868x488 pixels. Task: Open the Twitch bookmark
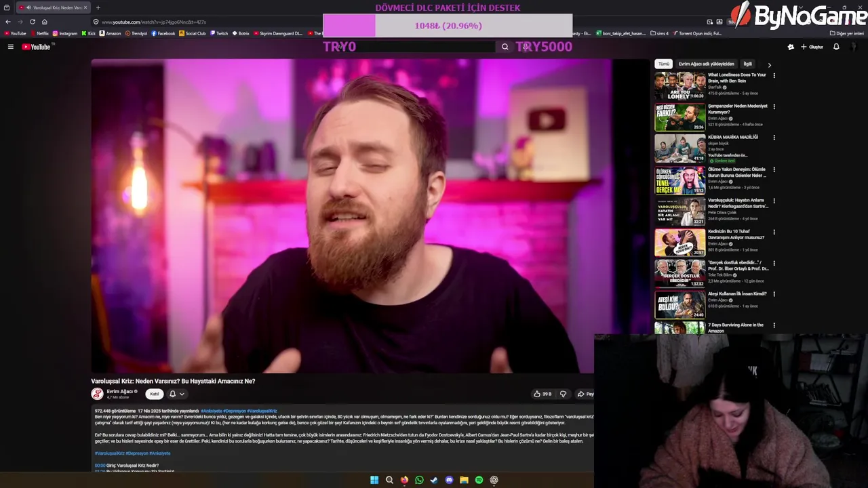[x=219, y=33]
